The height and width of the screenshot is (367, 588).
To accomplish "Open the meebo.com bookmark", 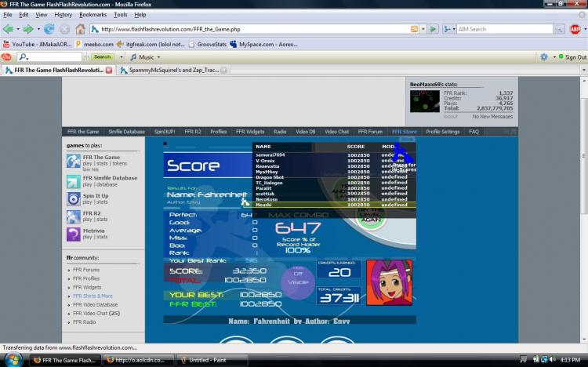I will pyautogui.click(x=94, y=44).
